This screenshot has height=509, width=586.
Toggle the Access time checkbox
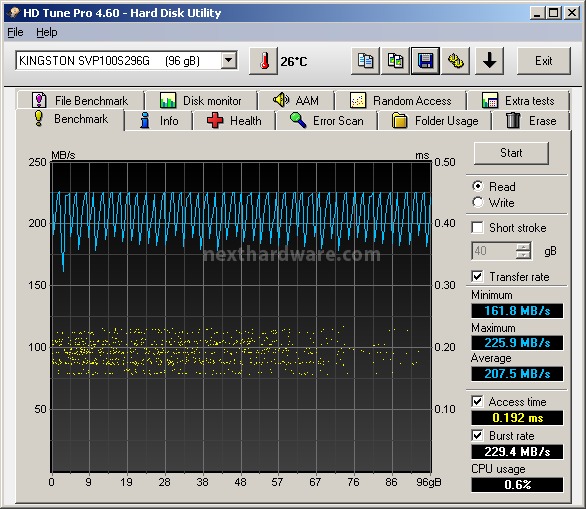477,402
